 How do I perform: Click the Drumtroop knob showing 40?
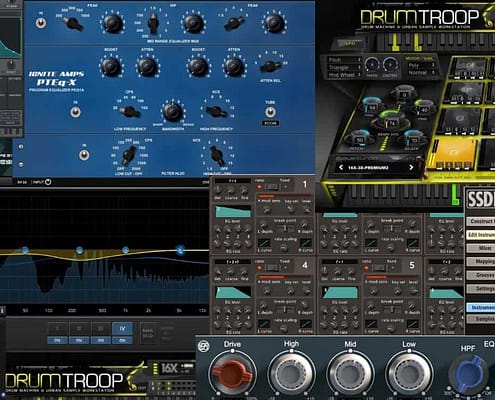click(x=424, y=109)
